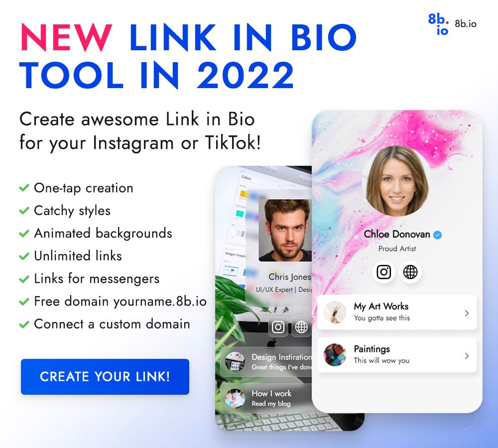Open the Instagram icon under Chloe Donovan

coord(383,272)
